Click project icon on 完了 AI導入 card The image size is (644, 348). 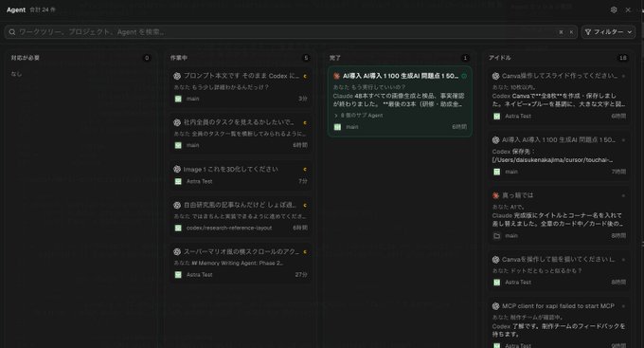click(x=337, y=127)
